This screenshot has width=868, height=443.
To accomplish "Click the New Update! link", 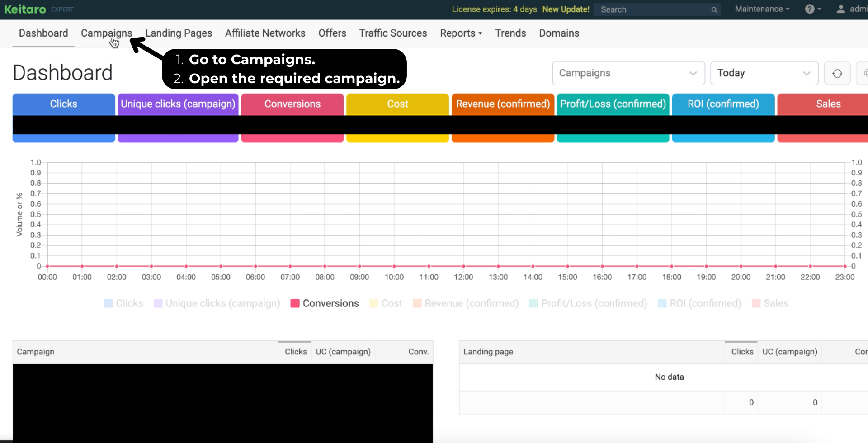I will [x=566, y=9].
